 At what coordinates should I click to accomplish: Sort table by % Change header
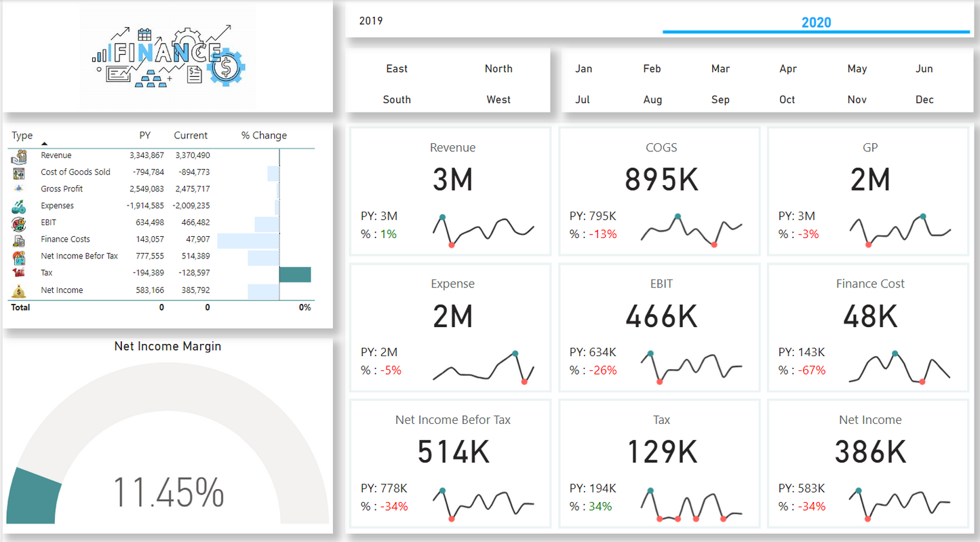pos(264,136)
